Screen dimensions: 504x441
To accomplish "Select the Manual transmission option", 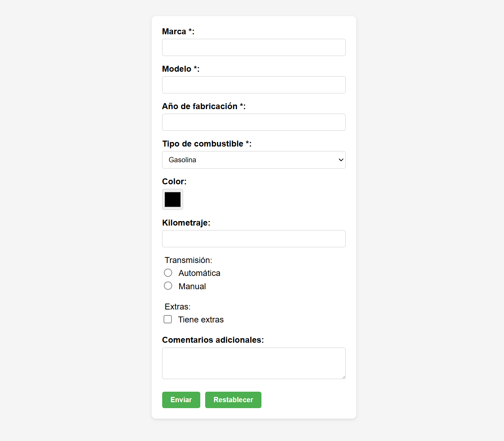I will pyautogui.click(x=168, y=286).
